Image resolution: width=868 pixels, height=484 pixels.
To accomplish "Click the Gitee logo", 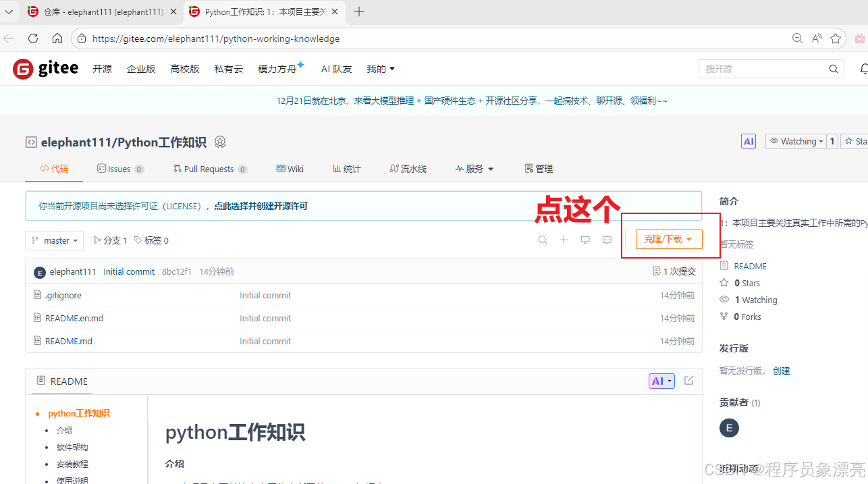I will (46, 69).
